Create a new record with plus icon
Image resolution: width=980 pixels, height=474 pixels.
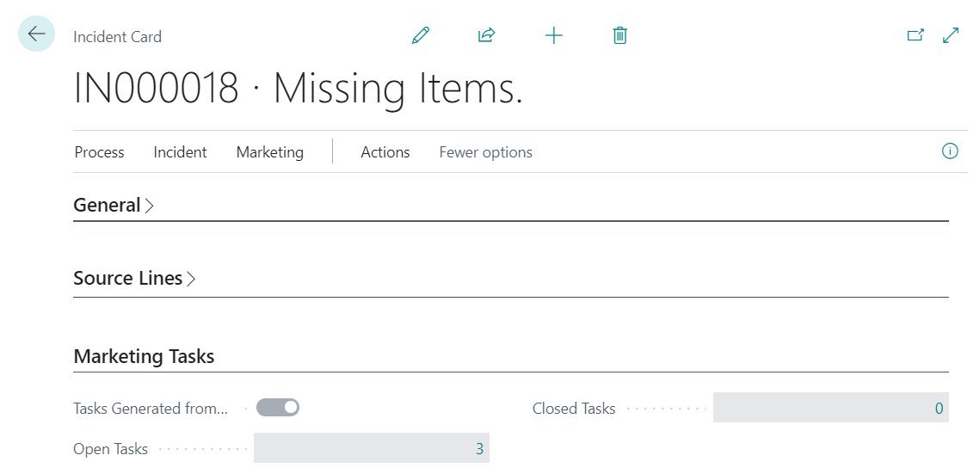tap(554, 35)
